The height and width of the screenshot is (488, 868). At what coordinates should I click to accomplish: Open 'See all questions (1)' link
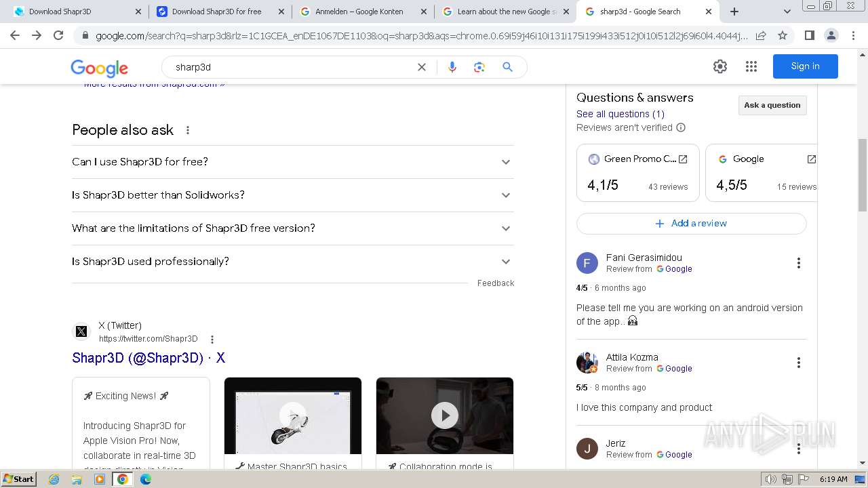click(620, 114)
